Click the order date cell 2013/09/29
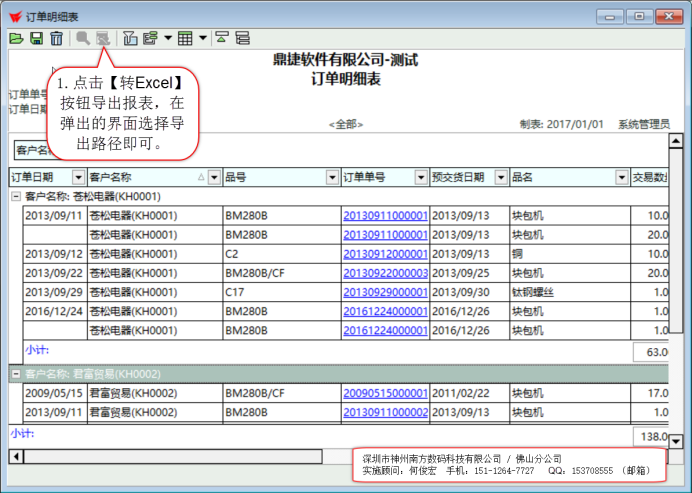The image size is (692, 493). pos(55,292)
